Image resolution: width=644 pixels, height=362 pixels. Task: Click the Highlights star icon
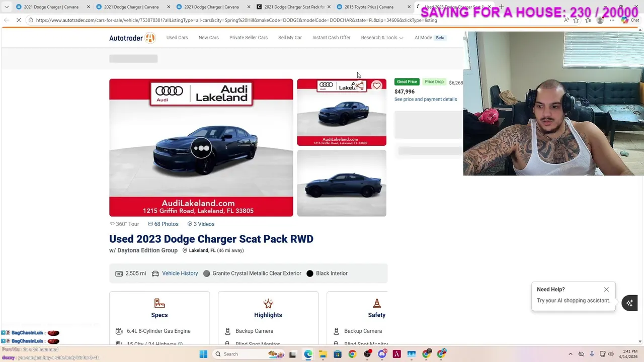(x=268, y=303)
